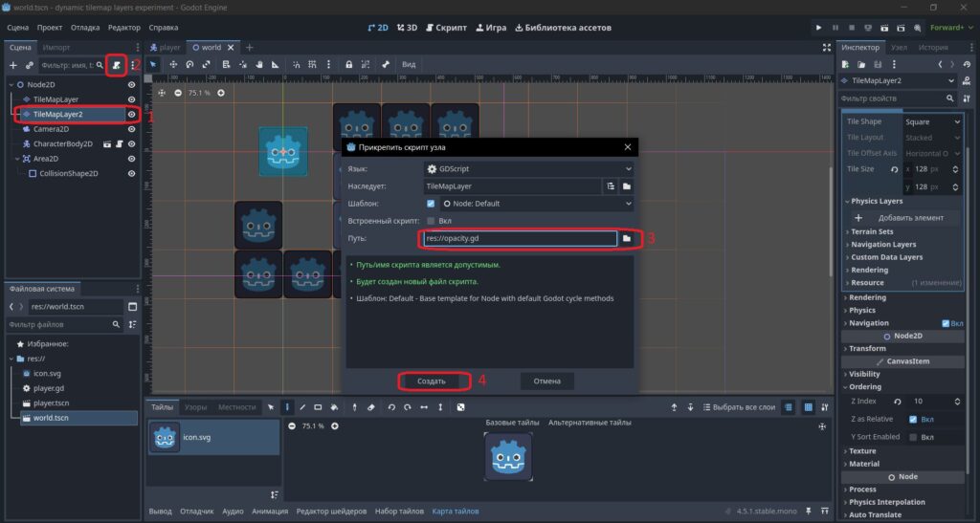Enable Y Sort Enabled checkbox

click(x=913, y=437)
